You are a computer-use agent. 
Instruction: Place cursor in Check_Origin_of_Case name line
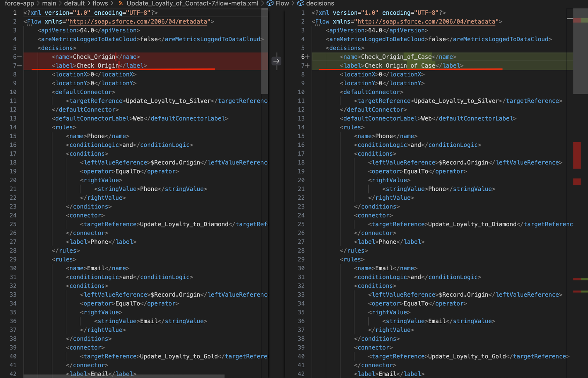pos(396,57)
